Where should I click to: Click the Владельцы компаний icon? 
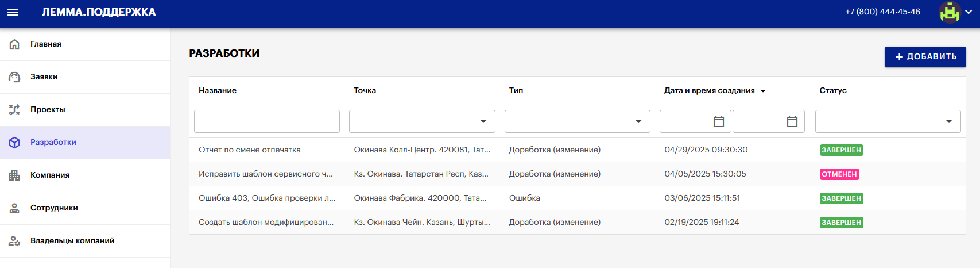[x=14, y=241]
